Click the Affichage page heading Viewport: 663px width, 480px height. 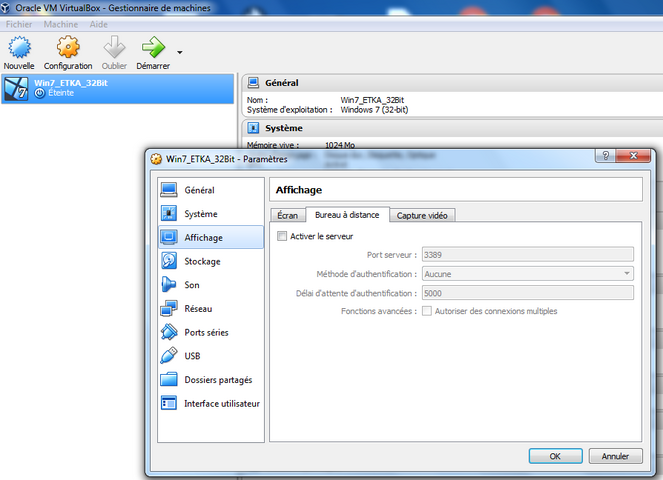pos(299,190)
